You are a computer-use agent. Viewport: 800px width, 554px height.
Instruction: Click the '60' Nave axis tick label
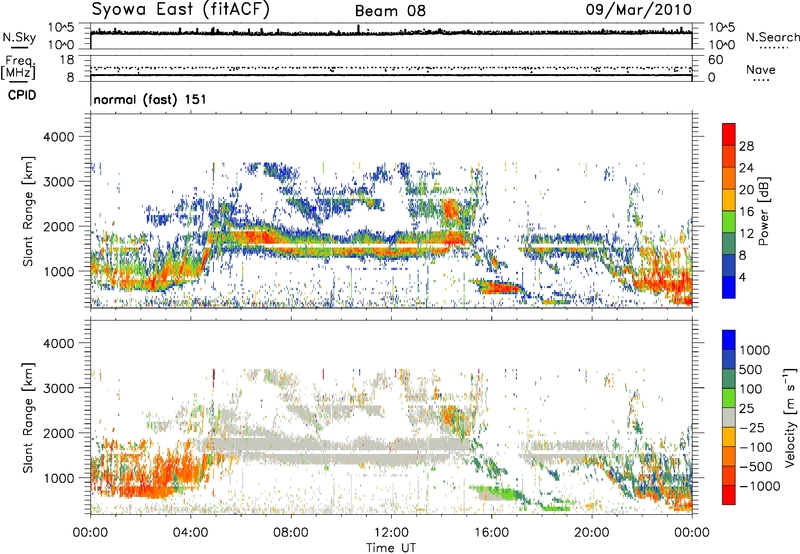[x=715, y=60]
